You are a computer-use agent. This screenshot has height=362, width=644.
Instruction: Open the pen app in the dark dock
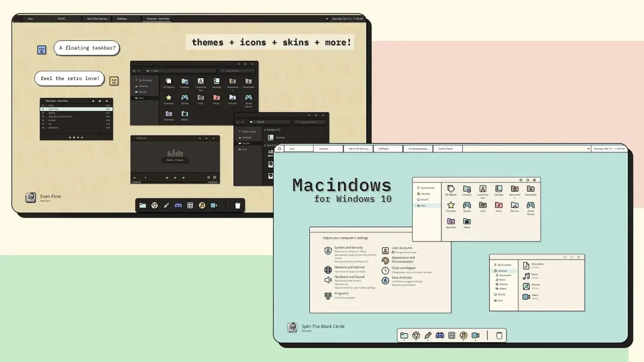tap(167, 206)
